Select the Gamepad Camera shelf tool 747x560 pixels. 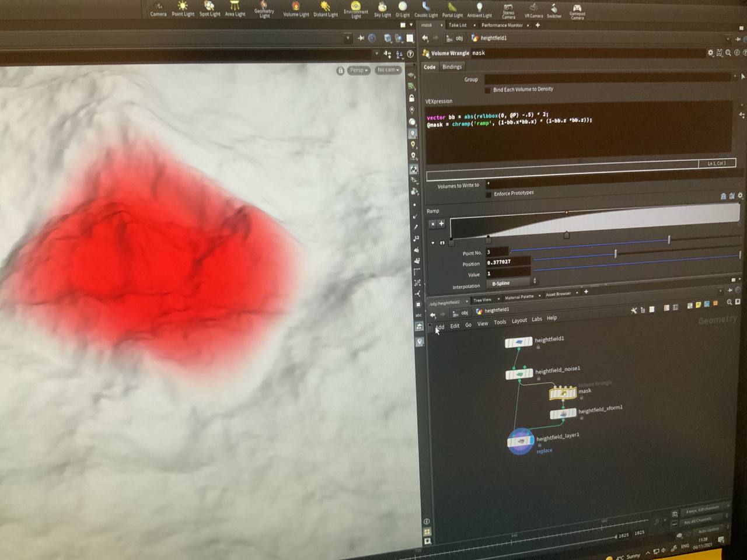pos(577,11)
